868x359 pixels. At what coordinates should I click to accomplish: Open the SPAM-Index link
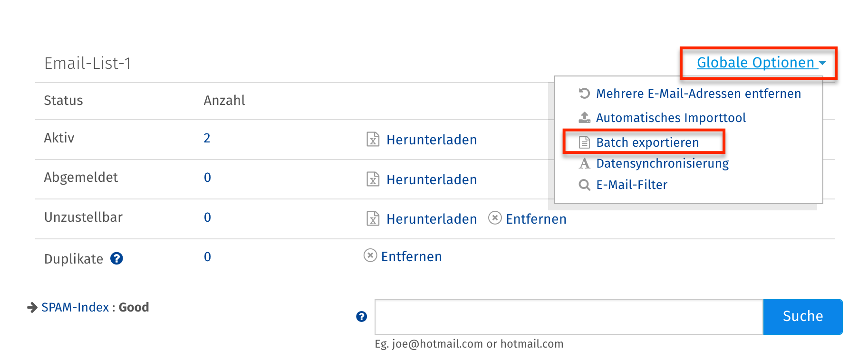(x=75, y=307)
